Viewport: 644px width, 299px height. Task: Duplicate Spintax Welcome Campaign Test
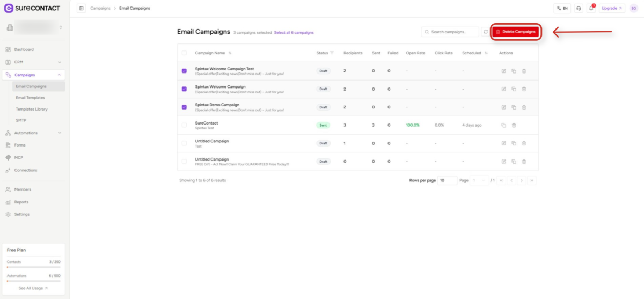[x=514, y=71]
